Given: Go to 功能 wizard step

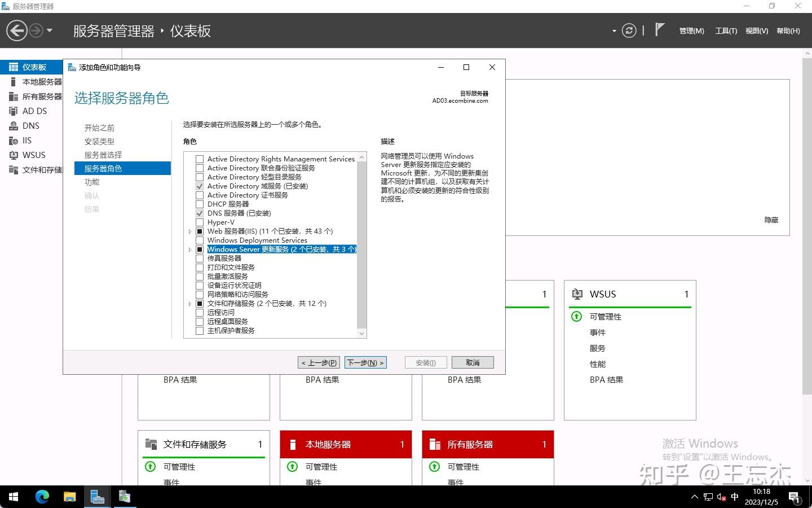Looking at the screenshot, I should 92,182.
